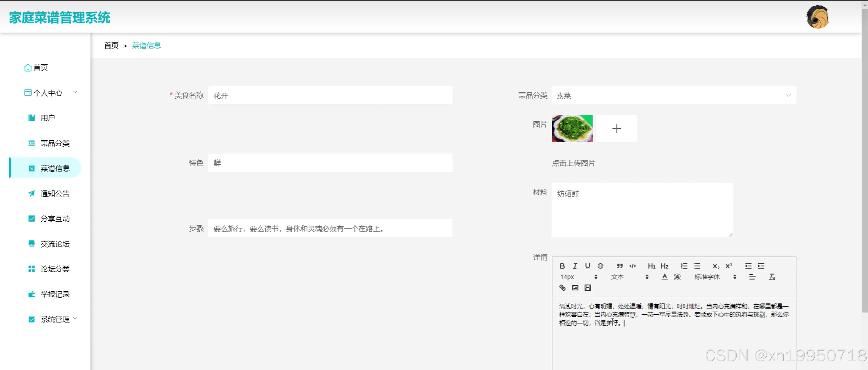Image resolution: width=868 pixels, height=370 pixels.
Task: Open the text background color picker
Action: (677, 277)
